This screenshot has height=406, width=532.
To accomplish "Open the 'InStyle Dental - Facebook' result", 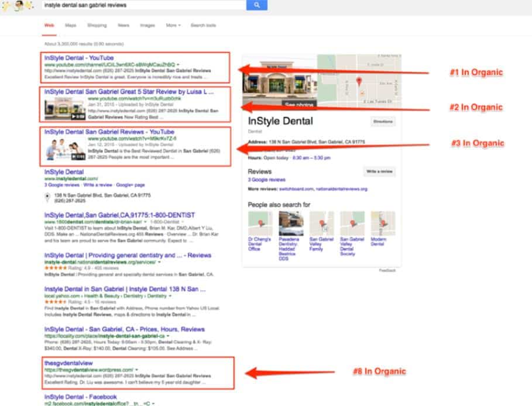I will coord(80,397).
